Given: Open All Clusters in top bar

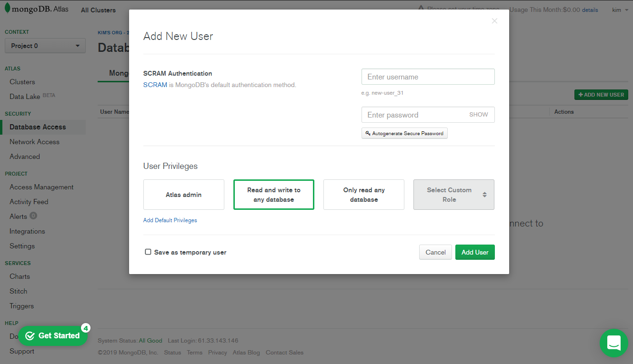Looking at the screenshot, I should pyautogui.click(x=98, y=10).
